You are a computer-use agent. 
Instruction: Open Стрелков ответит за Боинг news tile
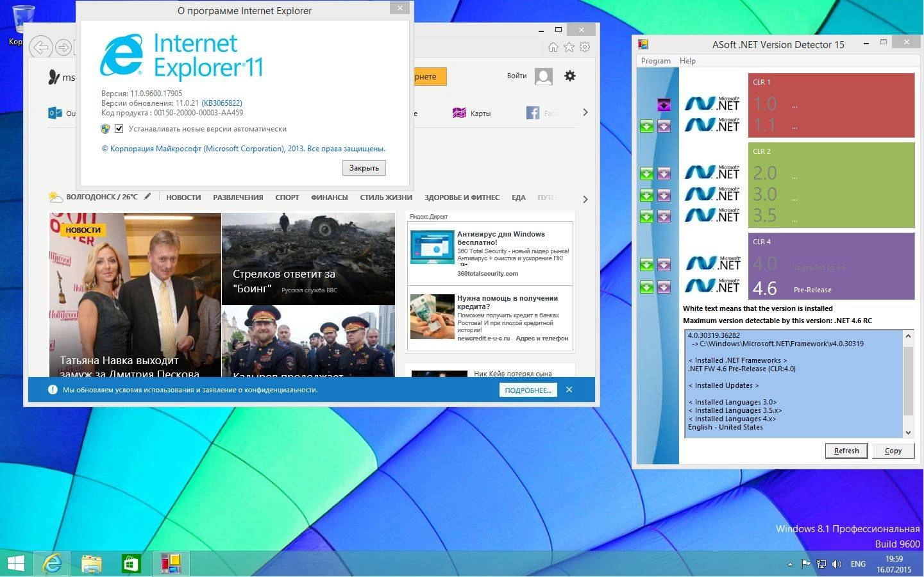click(x=308, y=259)
